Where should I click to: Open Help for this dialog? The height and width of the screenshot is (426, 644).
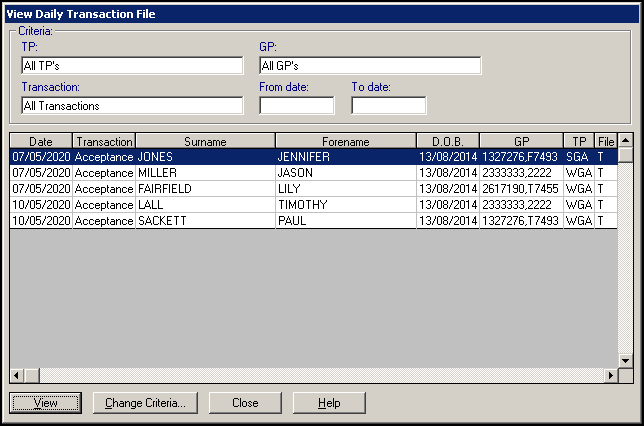coord(329,403)
